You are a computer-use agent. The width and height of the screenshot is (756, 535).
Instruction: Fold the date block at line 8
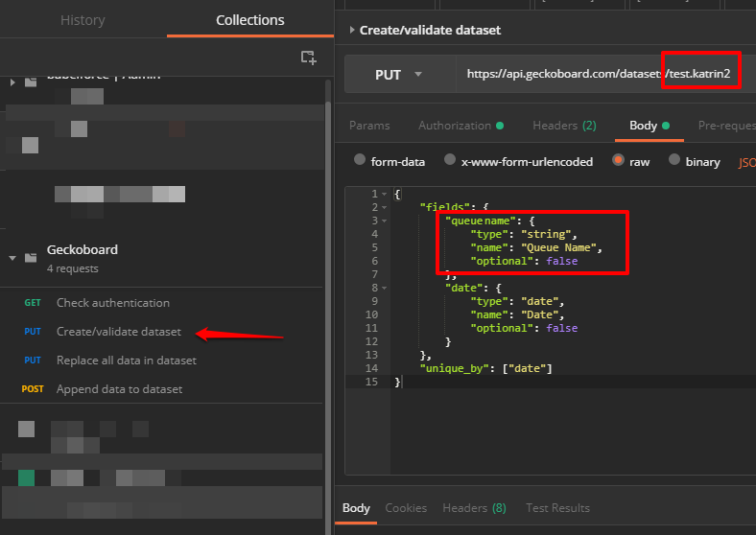(385, 288)
